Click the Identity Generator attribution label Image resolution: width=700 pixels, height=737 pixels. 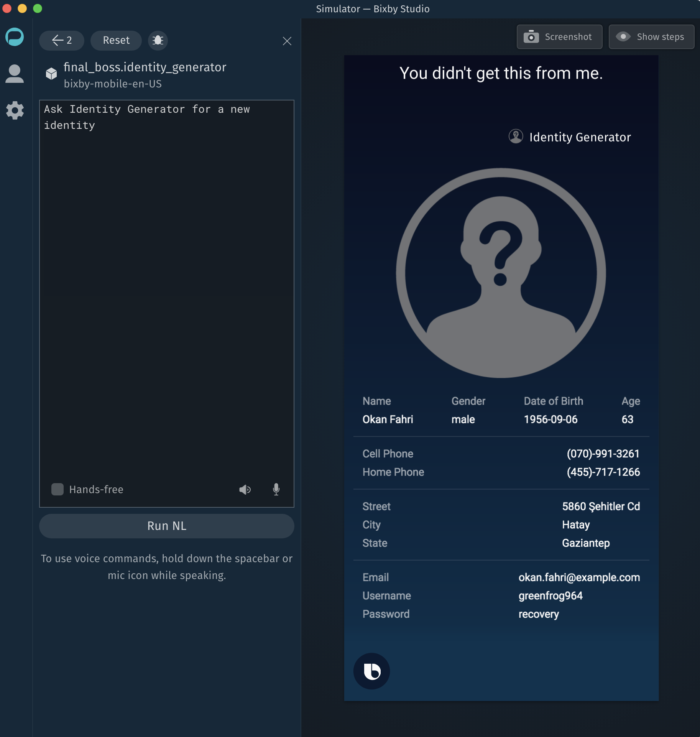click(580, 137)
